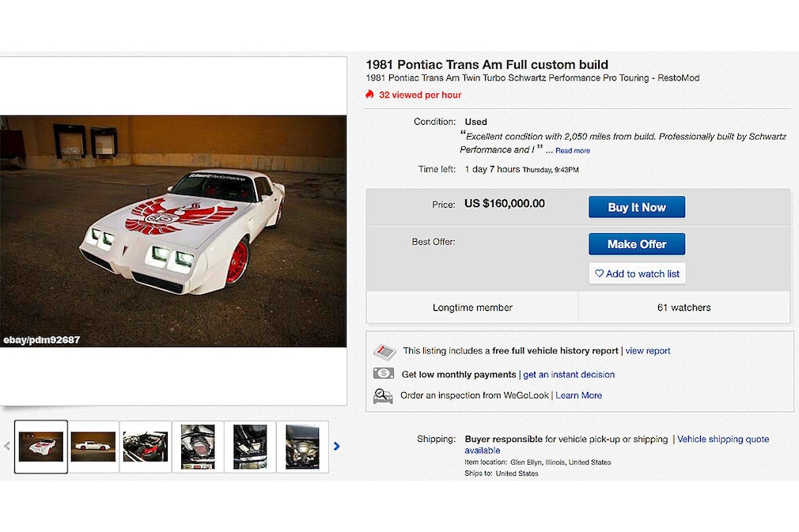
Task: Open Vehicle shipping quote available link
Action: 722,440
